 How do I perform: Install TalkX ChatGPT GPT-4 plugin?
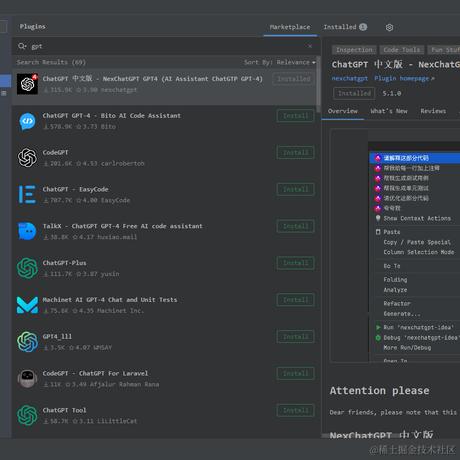tap(296, 226)
